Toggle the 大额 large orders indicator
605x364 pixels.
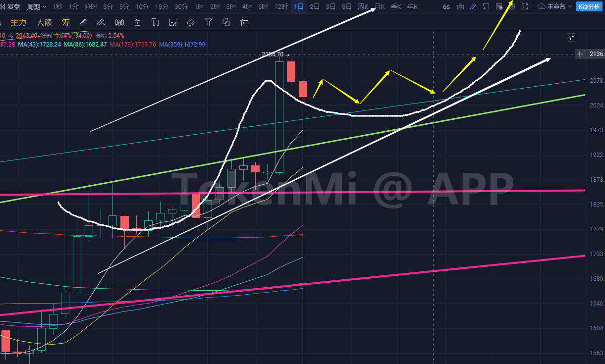[44, 22]
